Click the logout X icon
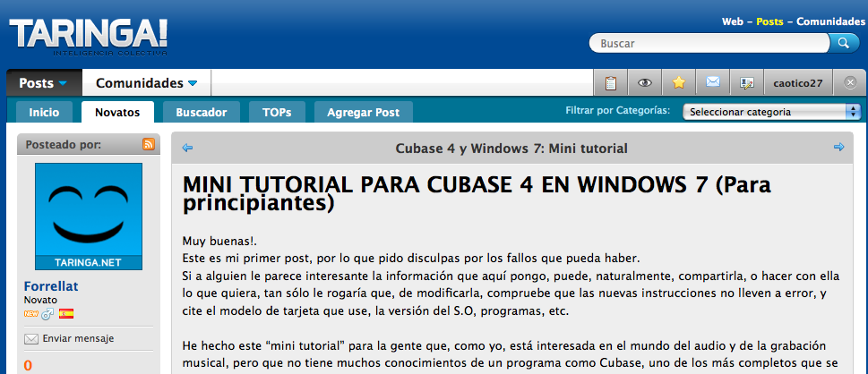The image size is (868, 374). pos(850,83)
